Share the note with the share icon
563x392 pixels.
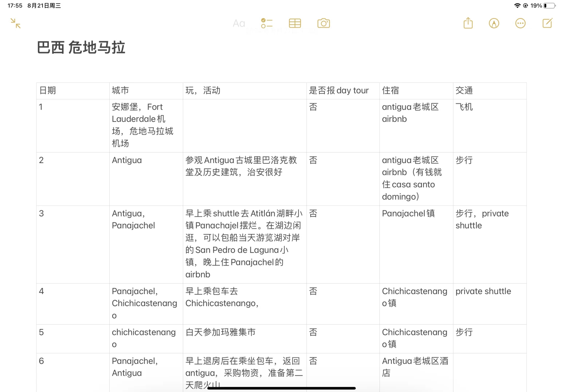(x=468, y=23)
